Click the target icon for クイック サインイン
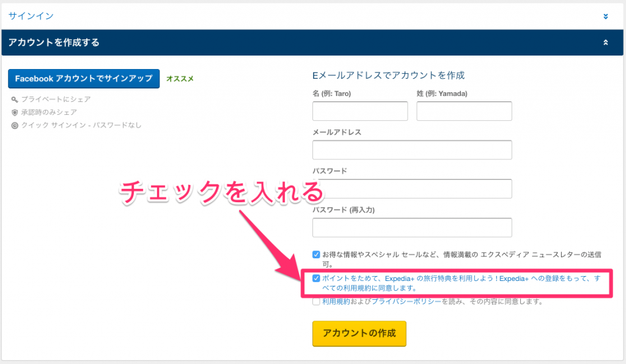This screenshot has width=626, height=364. (x=14, y=126)
